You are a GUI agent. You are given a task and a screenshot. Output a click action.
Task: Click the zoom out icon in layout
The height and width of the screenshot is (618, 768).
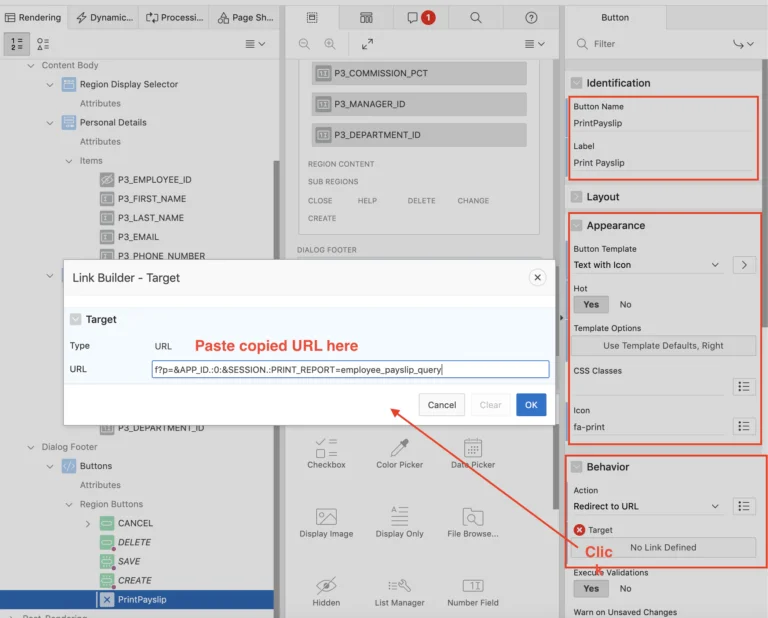click(x=304, y=44)
